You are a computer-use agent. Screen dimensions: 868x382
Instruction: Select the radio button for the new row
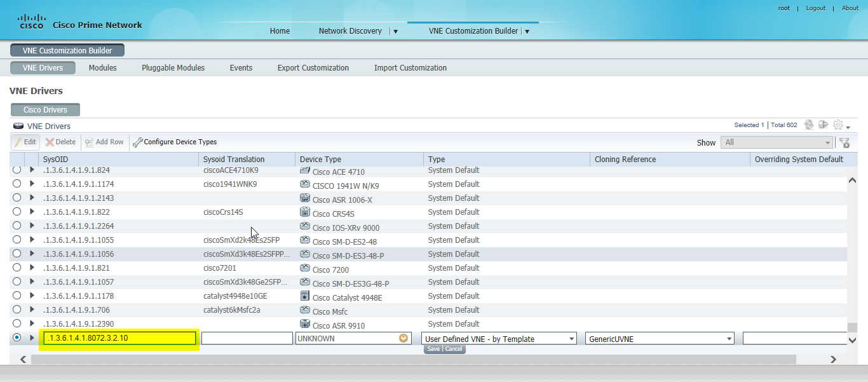tap(17, 338)
